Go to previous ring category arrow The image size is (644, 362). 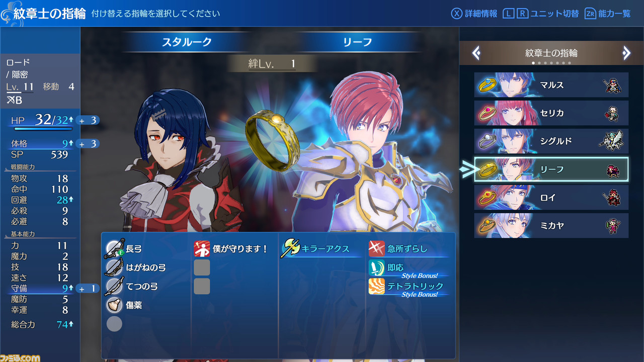coord(476,53)
